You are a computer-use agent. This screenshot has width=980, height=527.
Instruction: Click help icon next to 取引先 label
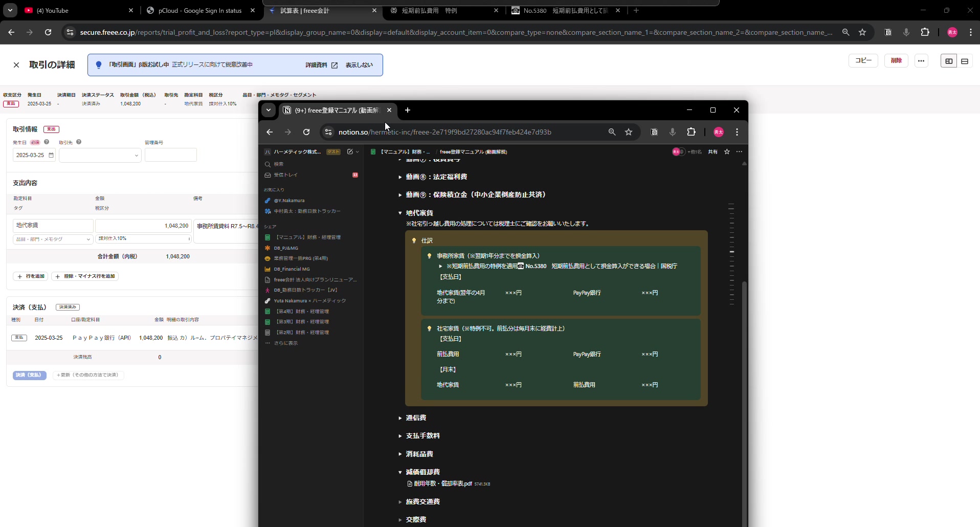point(79,142)
